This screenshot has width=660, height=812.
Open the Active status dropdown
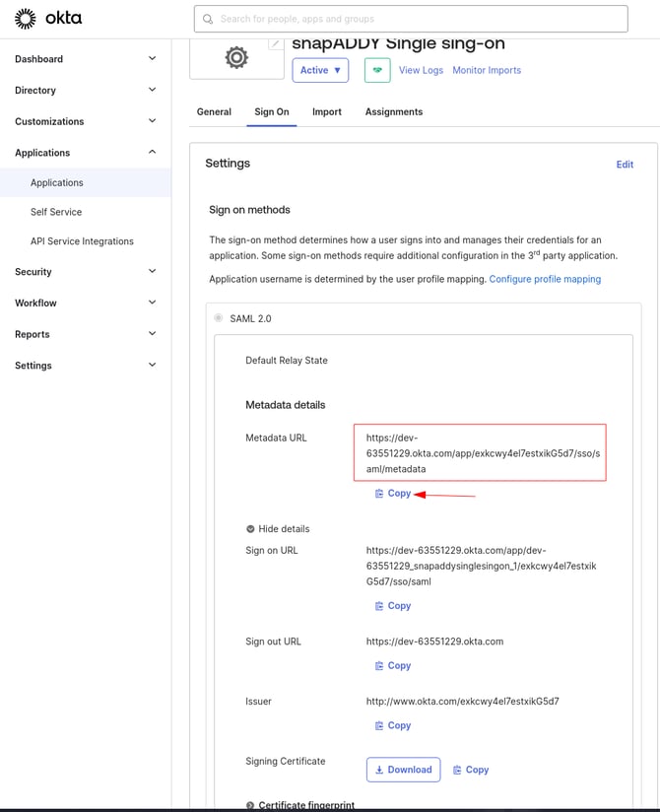point(320,70)
